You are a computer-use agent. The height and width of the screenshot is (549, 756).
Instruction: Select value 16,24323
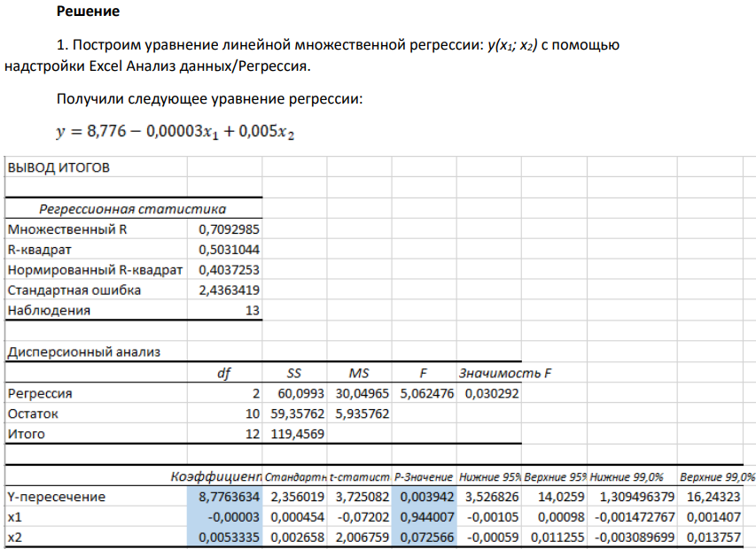coord(713,497)
